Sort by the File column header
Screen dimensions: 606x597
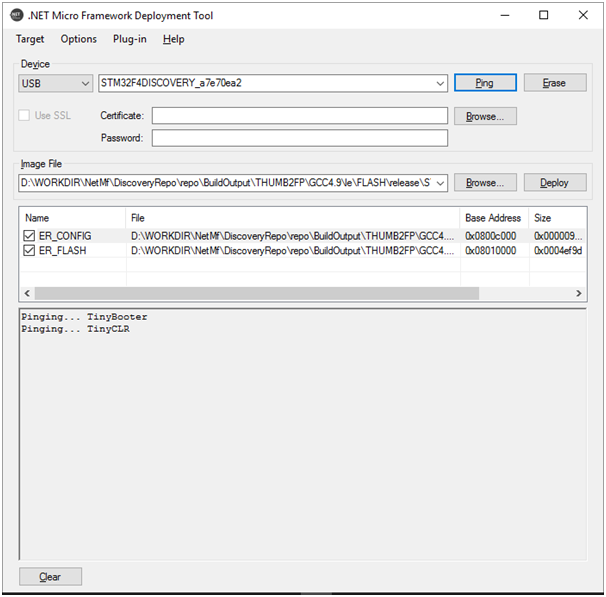293,218
